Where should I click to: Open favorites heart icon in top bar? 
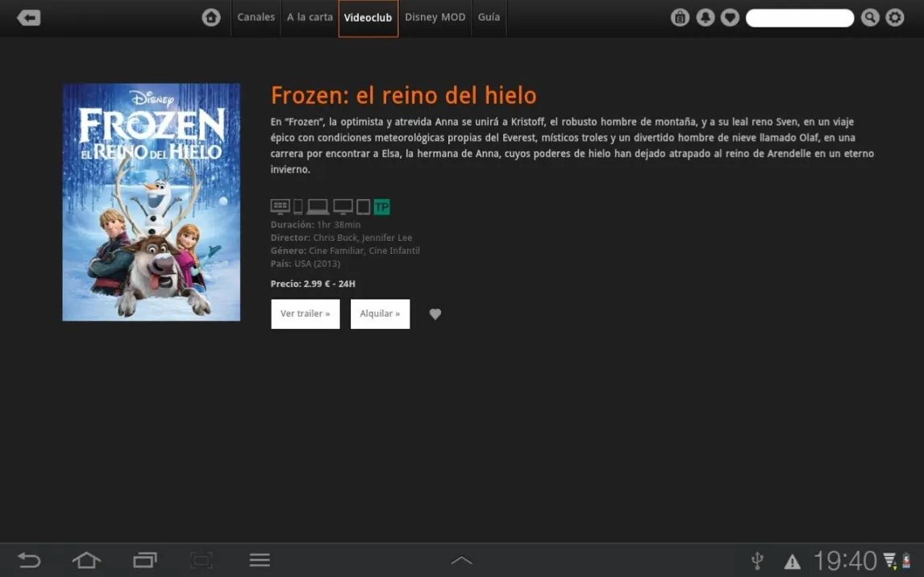click(x=730, y=18)
